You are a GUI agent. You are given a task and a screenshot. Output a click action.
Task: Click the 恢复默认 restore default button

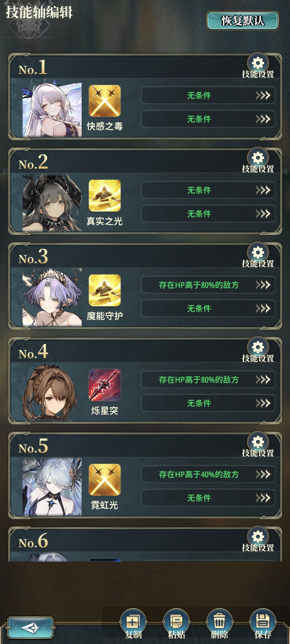coord(242,21)
